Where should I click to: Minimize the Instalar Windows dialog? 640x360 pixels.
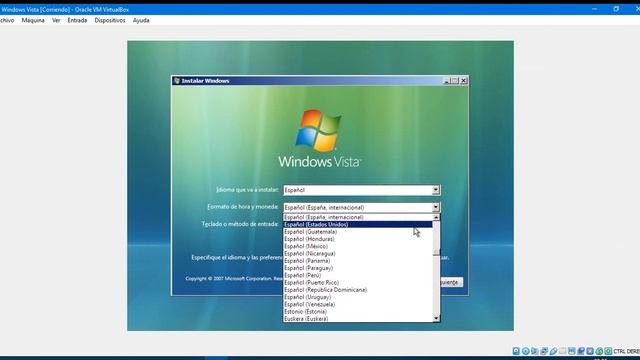pos(446,81)
